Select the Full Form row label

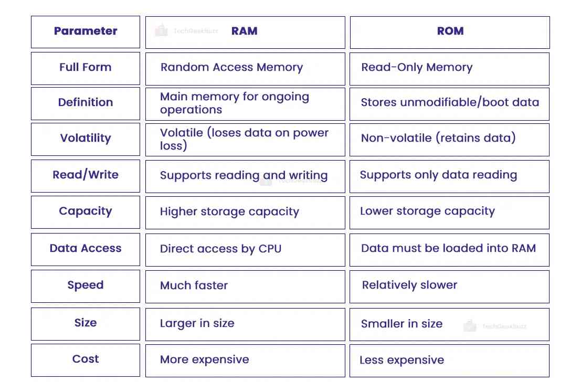pyautogui.click(x=86, y=68)
